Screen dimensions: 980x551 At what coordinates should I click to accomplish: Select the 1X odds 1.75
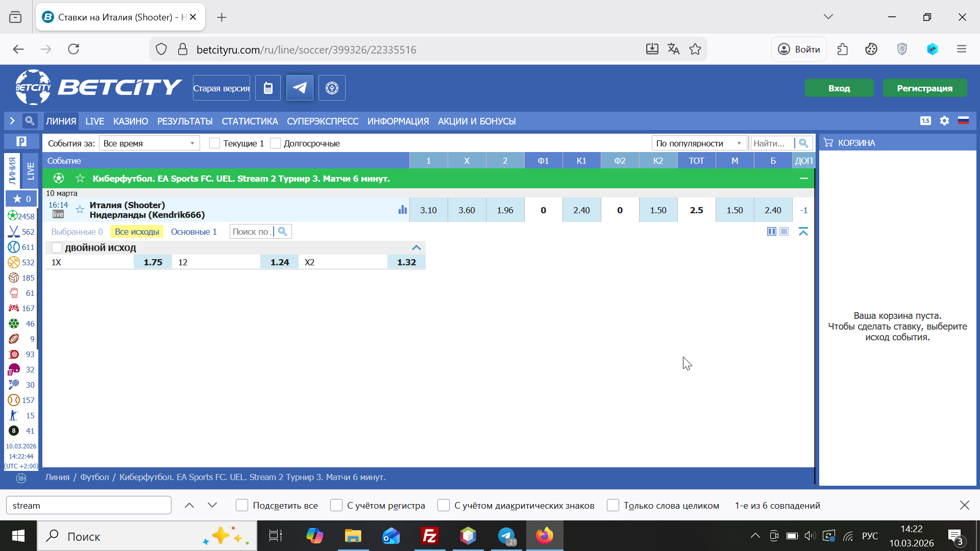pos(153,262)
